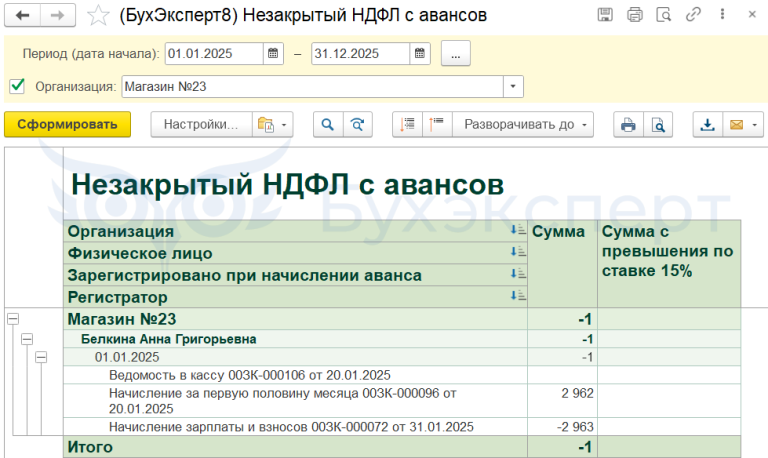Screen dimensions: 768x458
Task: Open calendar for the end date 31.12.2025
Action: (421, 54)
